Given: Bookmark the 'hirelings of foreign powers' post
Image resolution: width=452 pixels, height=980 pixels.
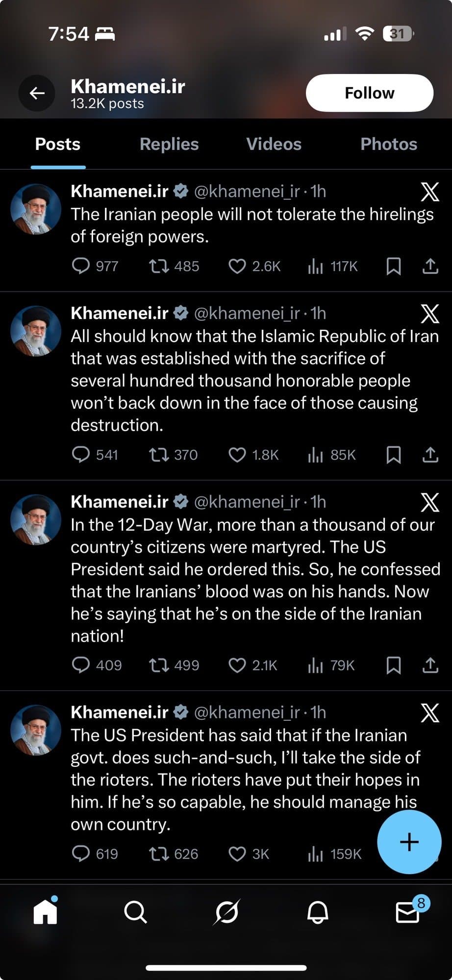Looking at the screenshot, I should [x=394, y=266].
